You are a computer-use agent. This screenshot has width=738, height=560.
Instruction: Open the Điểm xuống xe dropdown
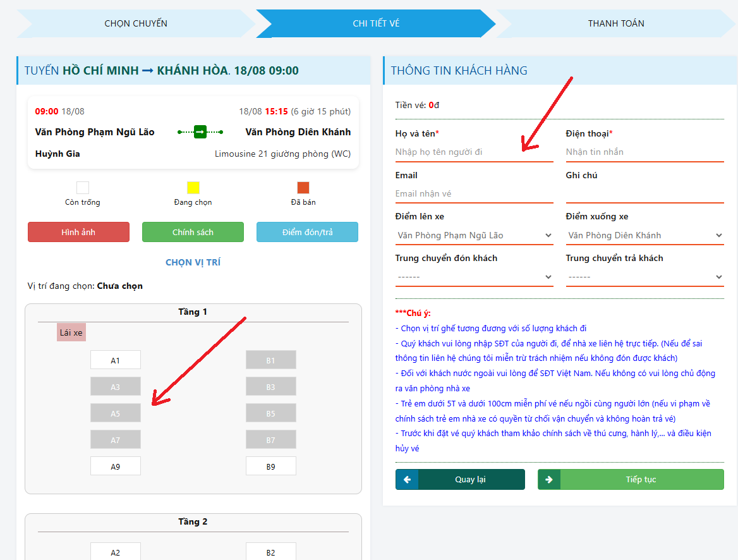[x=644, y=235]
